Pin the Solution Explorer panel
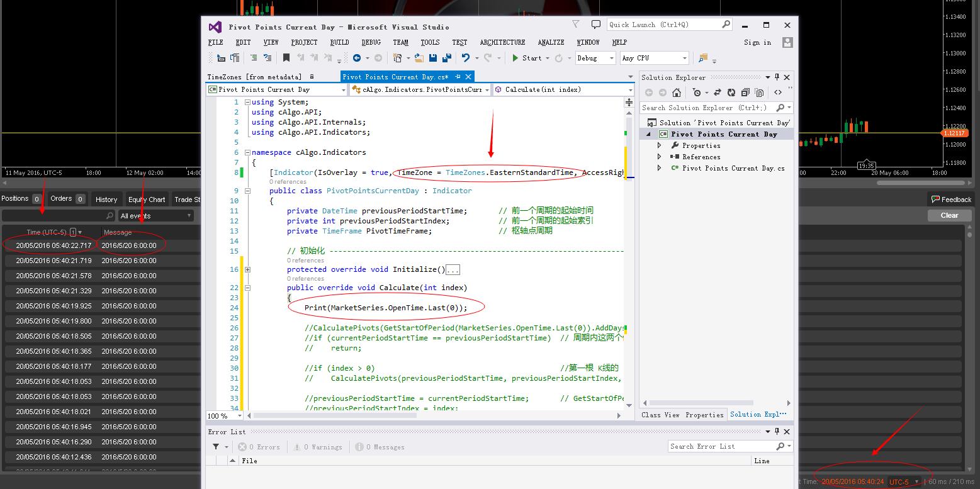 click(x=777, y=77)
